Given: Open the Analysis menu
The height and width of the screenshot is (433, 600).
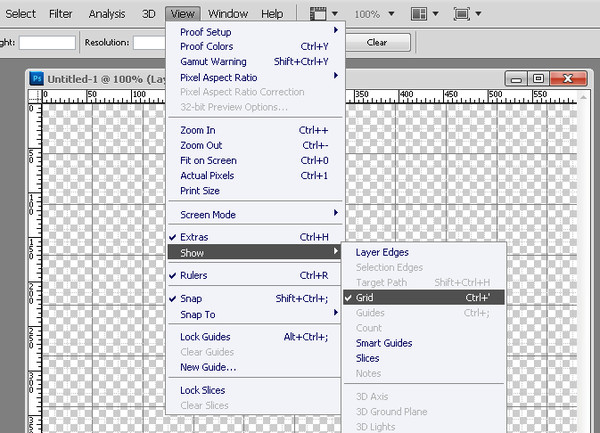Looking at the screenshot, I should click(107, 14).
